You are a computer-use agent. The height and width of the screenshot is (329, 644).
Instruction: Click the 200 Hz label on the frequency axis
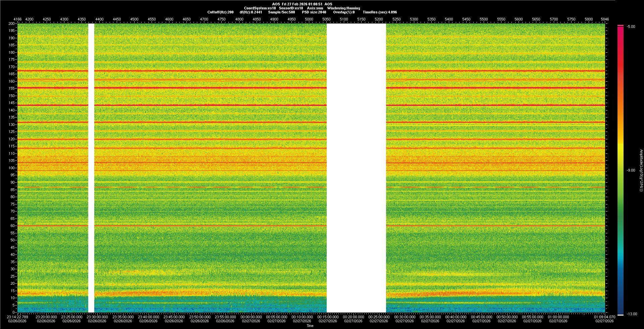tap(12, 23)
